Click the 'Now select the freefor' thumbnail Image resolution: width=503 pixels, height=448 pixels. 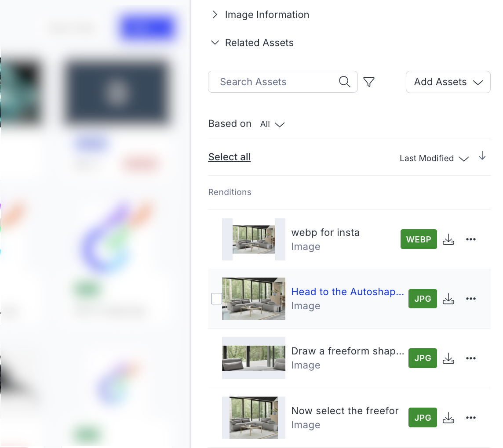[254, 418]
